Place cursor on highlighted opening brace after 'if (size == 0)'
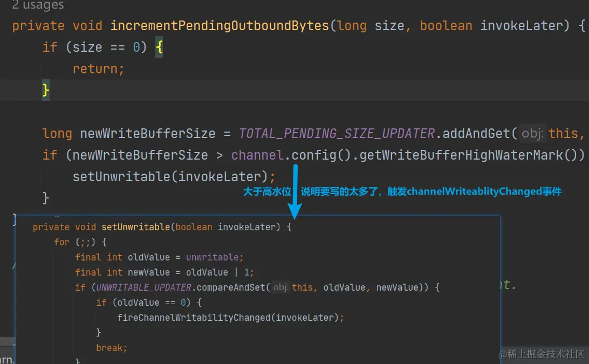589x364 pixels. pos(159,47)
